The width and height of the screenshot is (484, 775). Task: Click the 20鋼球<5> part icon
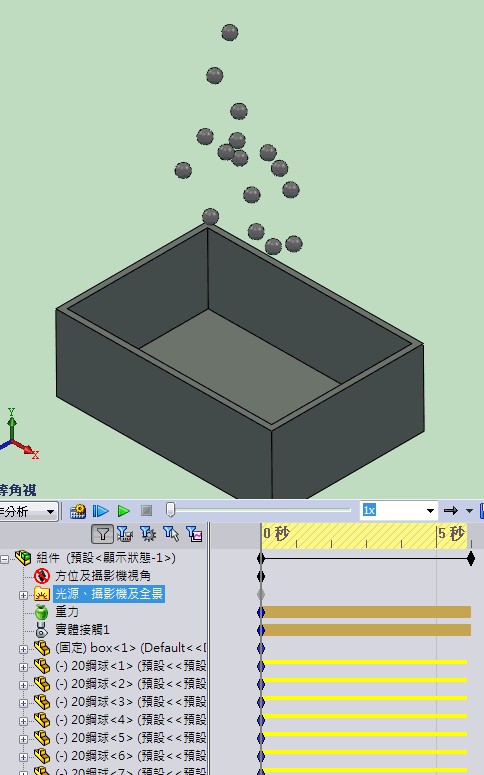[42, 738]
